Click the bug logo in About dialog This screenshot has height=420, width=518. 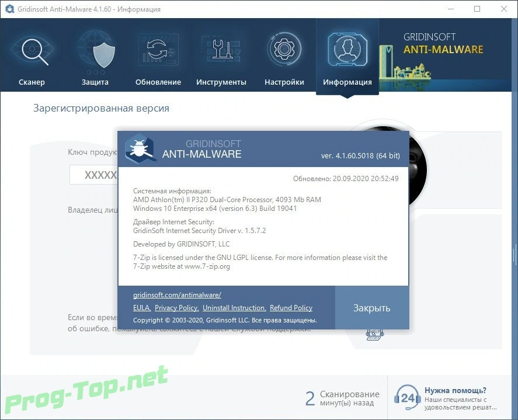[x=140, y=149]
